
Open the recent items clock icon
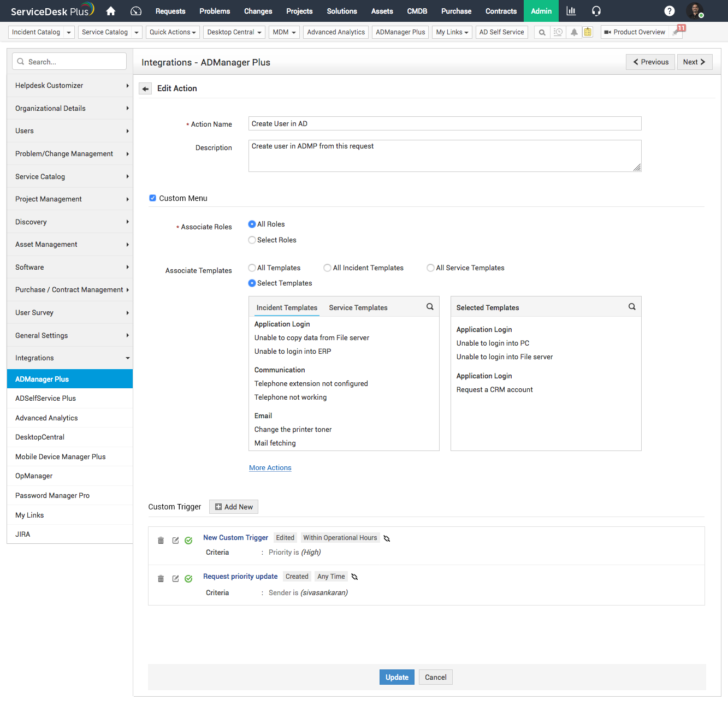click(x=558, y=32)
